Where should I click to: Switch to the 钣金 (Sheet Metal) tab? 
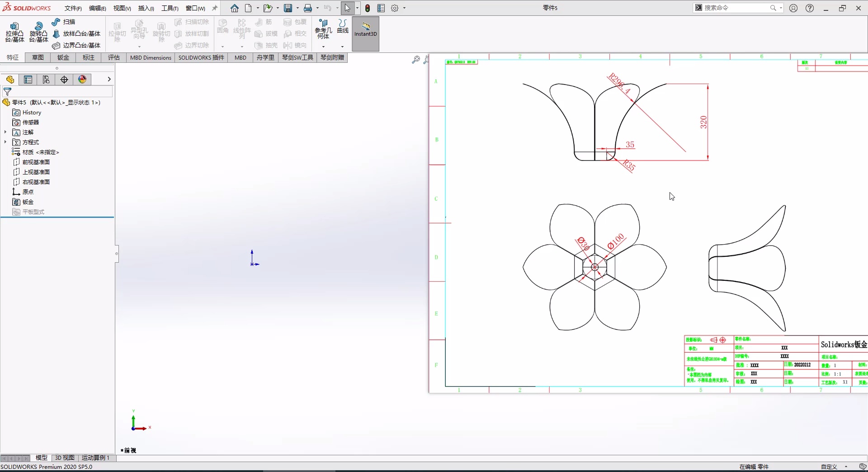pyautogui.click(x=63, y=57)
